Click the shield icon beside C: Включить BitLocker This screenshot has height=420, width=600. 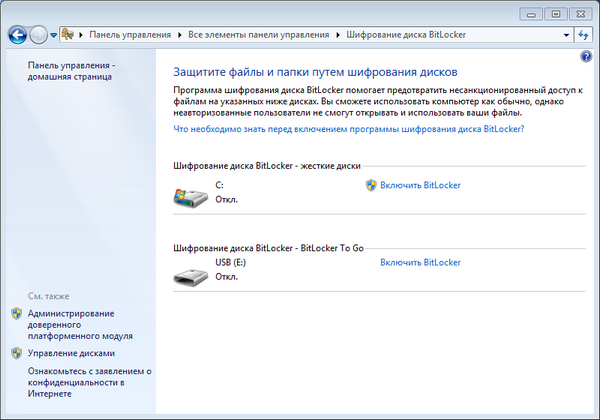point(371,185)
